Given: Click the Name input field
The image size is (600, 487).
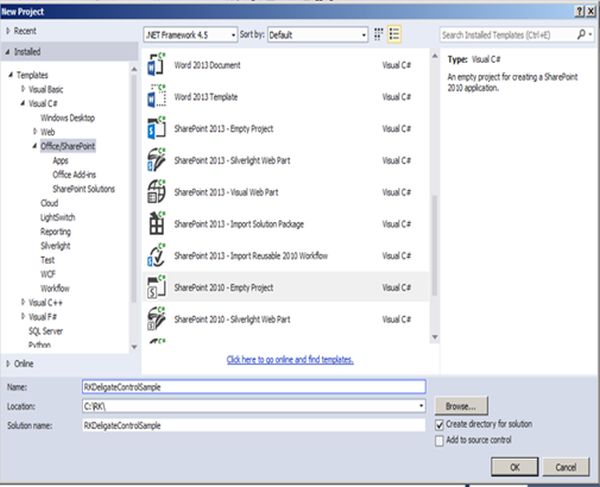Looking at the screenshot, I should [x=254, y=387].
